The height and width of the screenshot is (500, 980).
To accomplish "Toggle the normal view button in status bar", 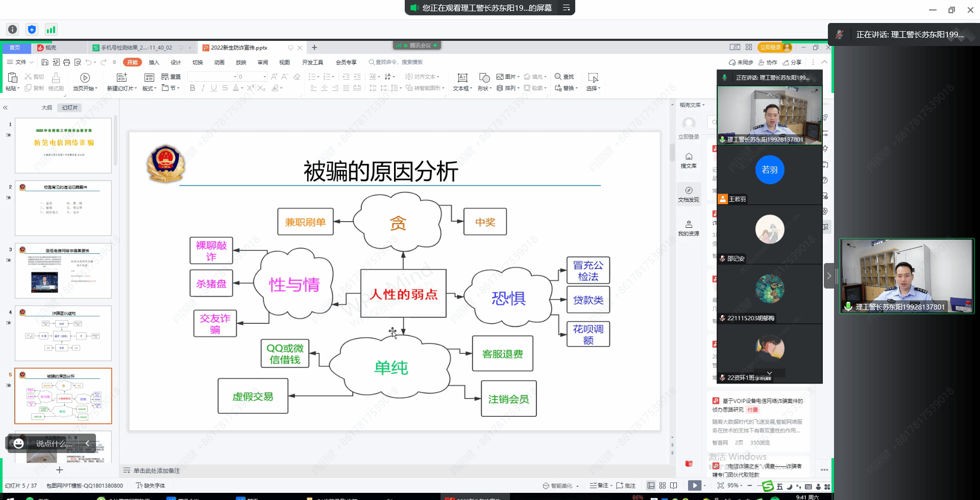I will click(x=651, y=486).
